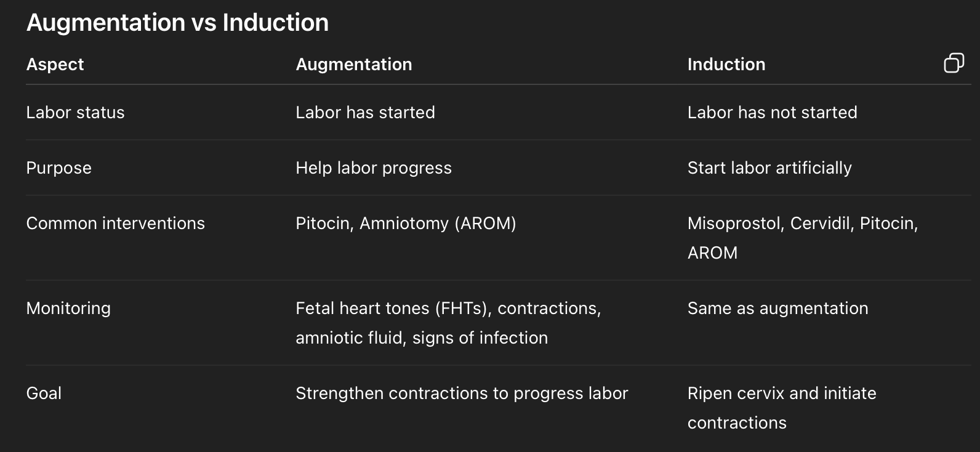Select the Monitoring row label
This screenshot has height=452, width=980.
(68, 308)
